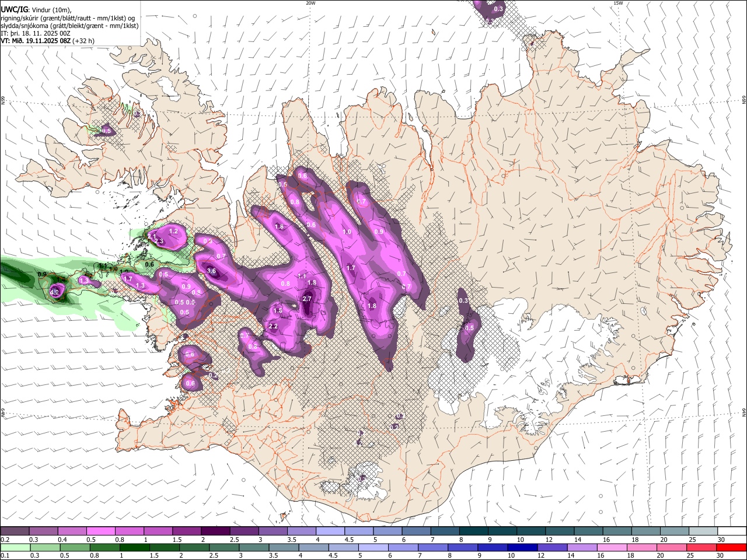This screenshot has width=747, height=560.
Task: Click the 0.2 label in the top legend row
Action: [5, 540]
